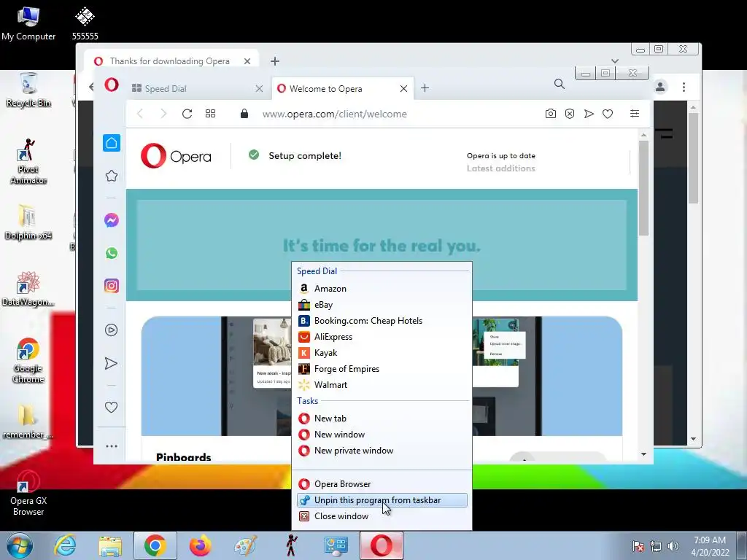747x560 pixels.
Task: Open Chrome three-dot menu
Action: (684, 87)
